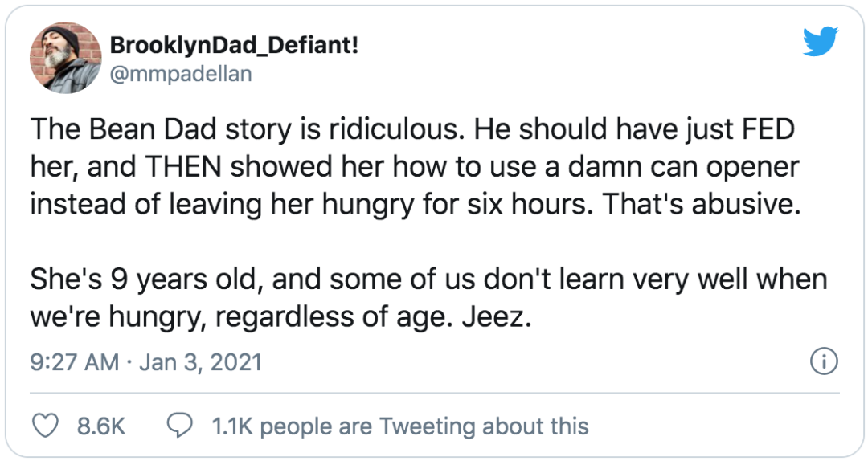Click the Twitter bird logo
Image resolution: width=868 pixels, height=461 pixels.
820,40
